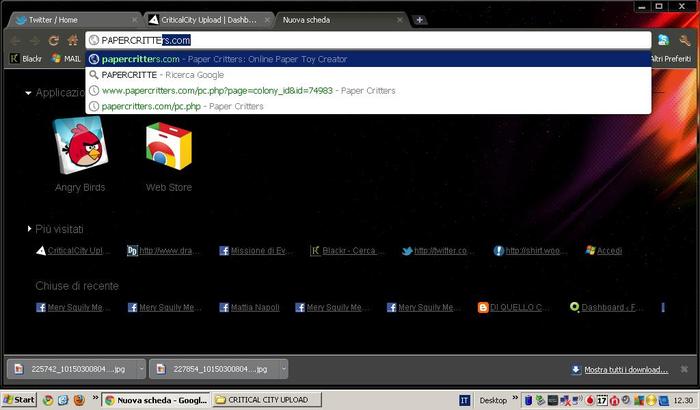Close the CriticalCity Upload tab

coord(267,20)
